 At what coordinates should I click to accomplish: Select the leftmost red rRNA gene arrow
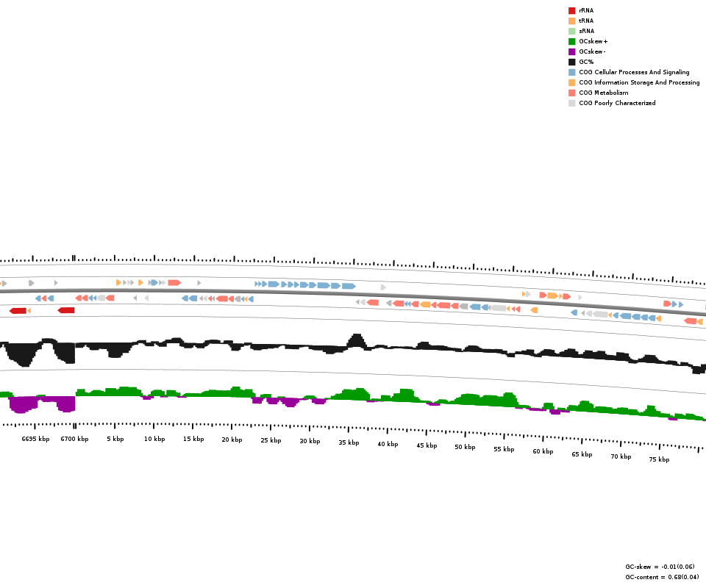tap(18, 311)
